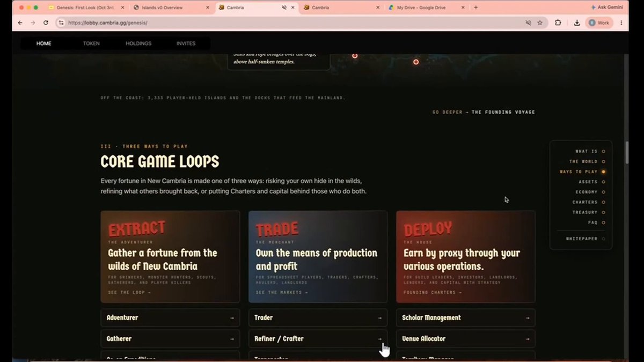Open Ask Gemini in the browser
The height and width of the screenshot is (362, 644).
(608, 8)
